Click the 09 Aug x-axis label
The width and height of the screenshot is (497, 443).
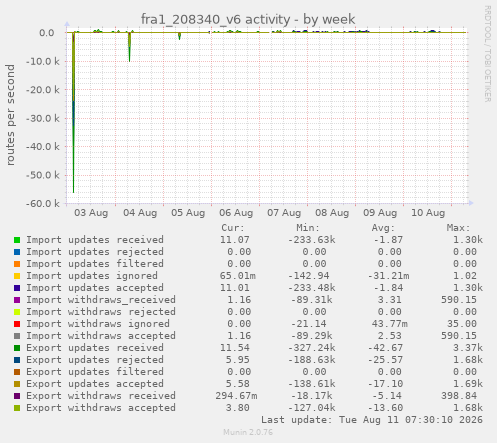coord(380,213)
